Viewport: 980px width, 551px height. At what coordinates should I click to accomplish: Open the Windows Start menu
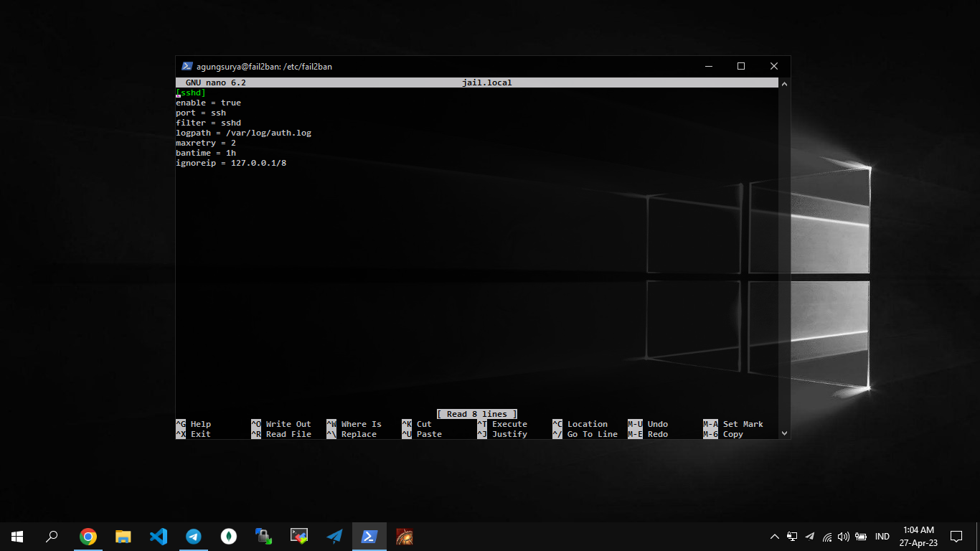click(x=17, y=537)
